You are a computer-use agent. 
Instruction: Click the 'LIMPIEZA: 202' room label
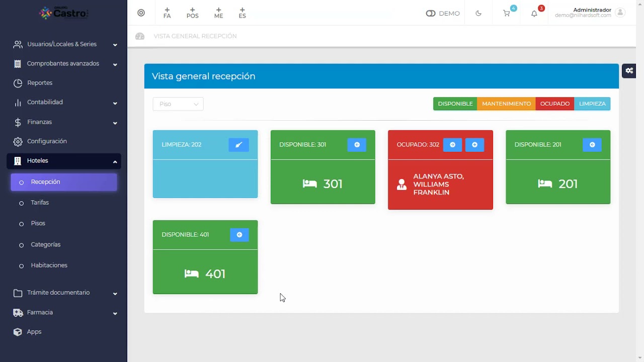(x=182, y=145)
